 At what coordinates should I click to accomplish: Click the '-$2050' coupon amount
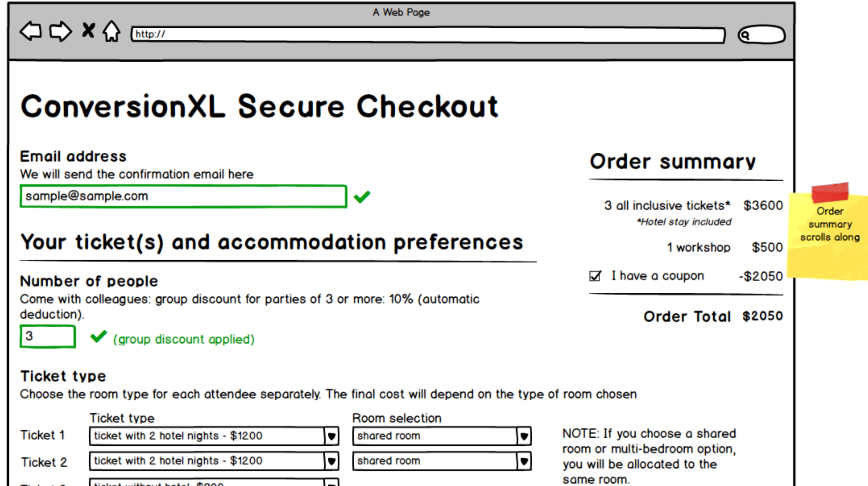coord(761,276)
